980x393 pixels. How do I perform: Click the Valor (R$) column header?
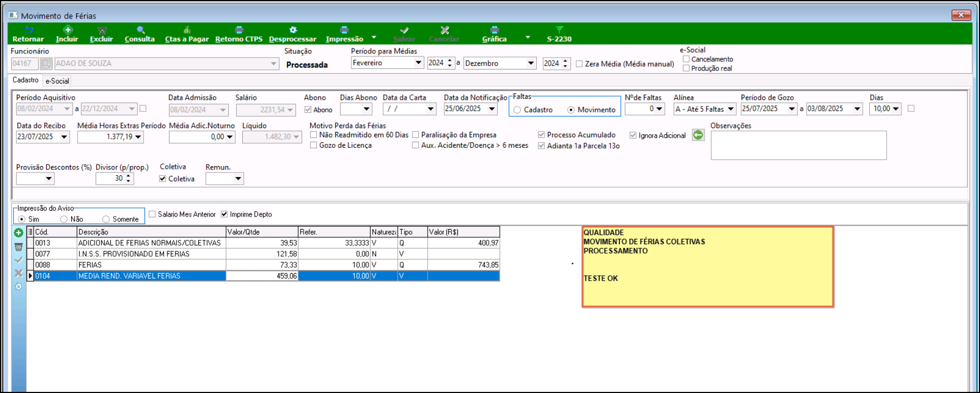(463, 232)
